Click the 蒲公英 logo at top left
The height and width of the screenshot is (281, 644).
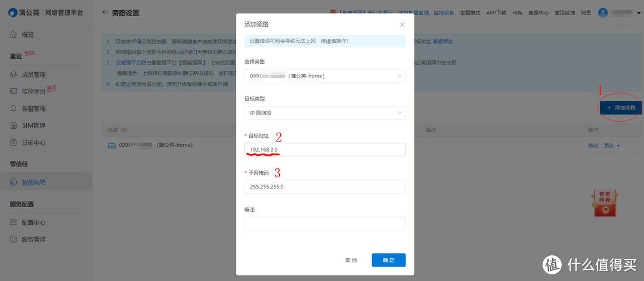tap(24, 13)
